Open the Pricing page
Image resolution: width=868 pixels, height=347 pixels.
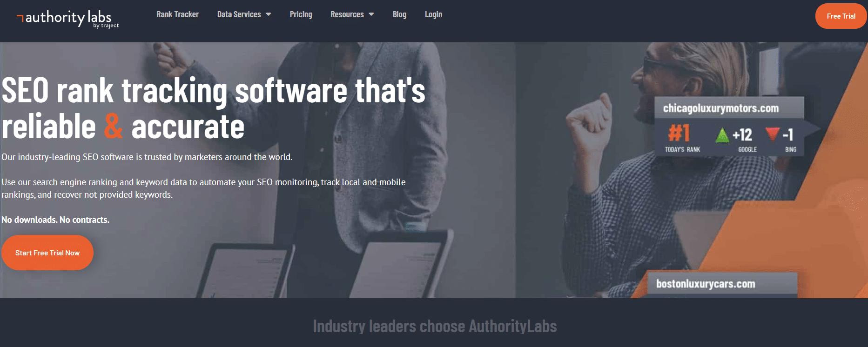click(301, 14)
